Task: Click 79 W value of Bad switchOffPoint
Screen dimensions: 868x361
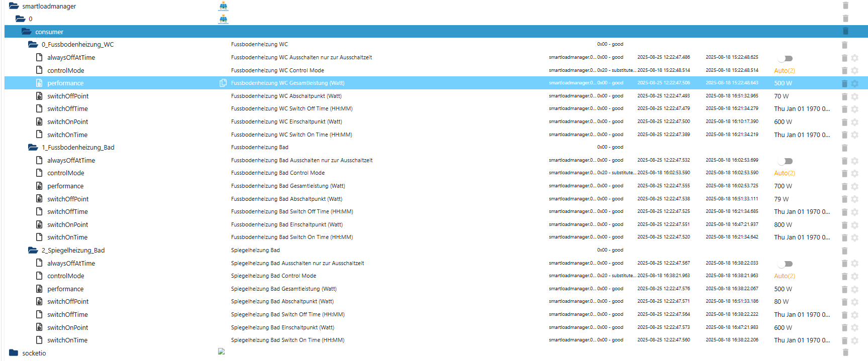Action: pos(782,199)
